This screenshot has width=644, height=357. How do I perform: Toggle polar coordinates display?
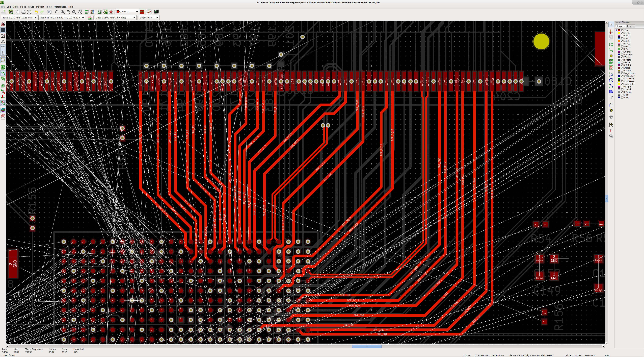coord(3,36)
